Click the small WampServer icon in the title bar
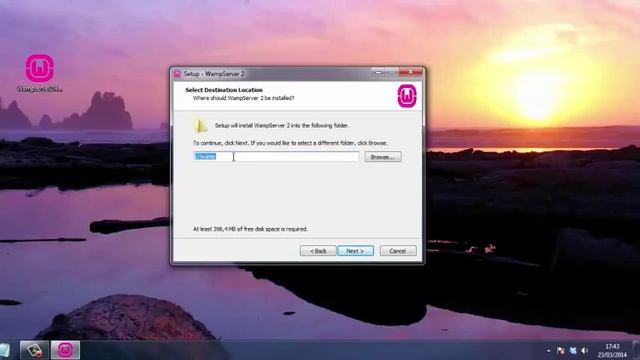Screen dimensions: 640x360 pyautogui.click(x=177, y=74)
